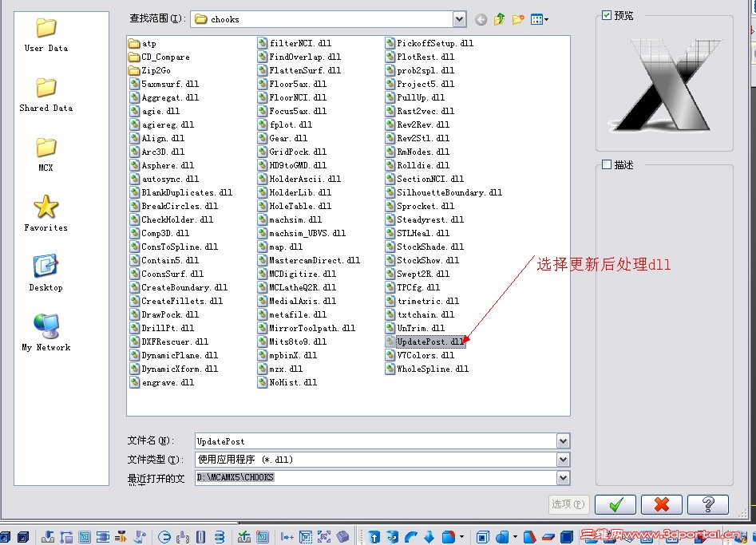
Task: Jump to the Desktop shortcut
Action: [x=46, y=273]
